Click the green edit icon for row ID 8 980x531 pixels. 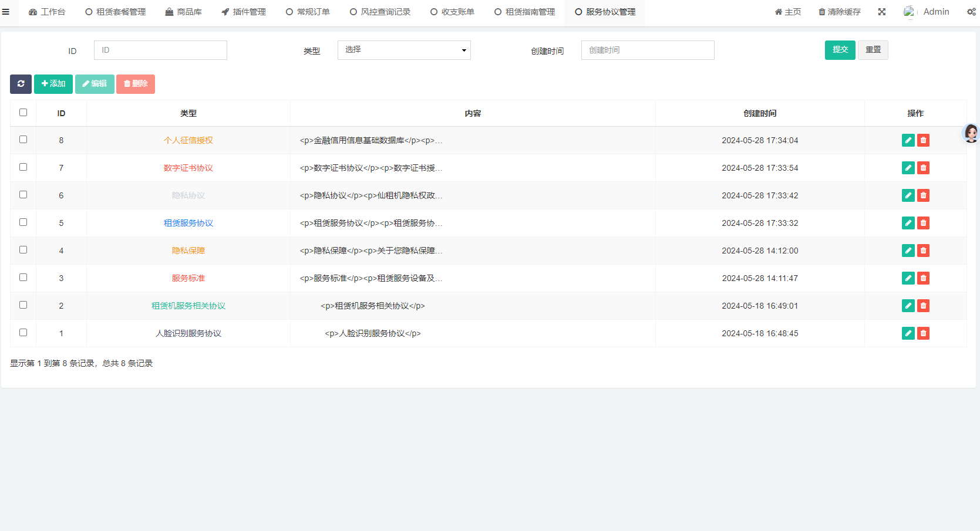(908, 140)
